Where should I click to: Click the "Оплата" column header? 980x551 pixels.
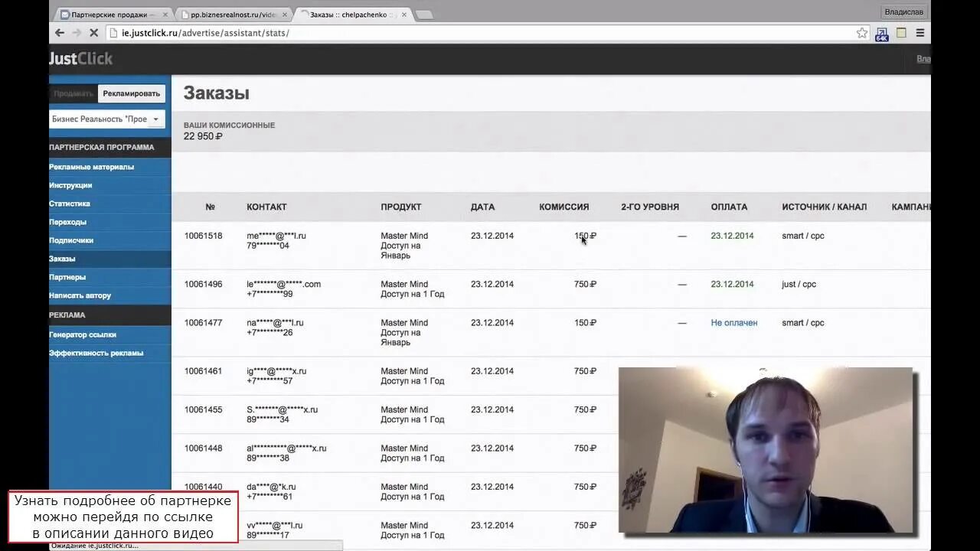[x=729, y=207]
